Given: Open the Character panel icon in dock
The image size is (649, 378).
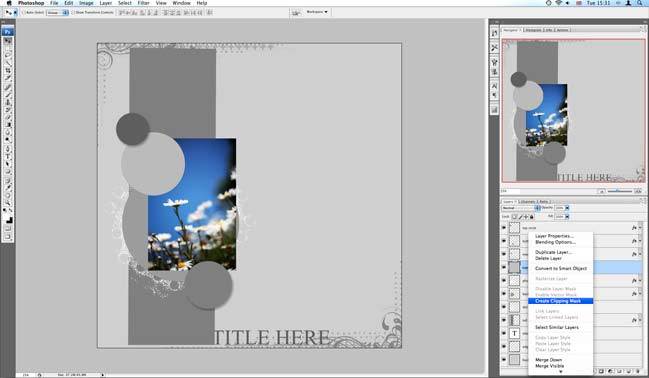Looking at the screenshot, I should click(x=495, y=86).
